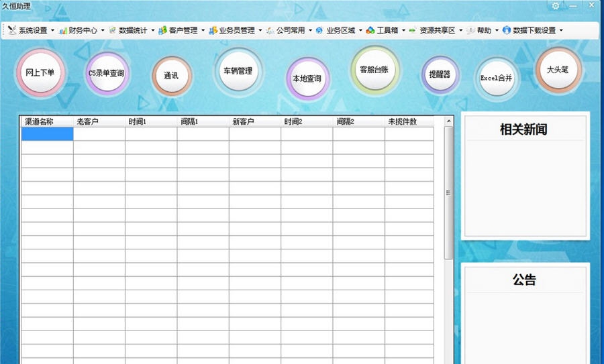
Task: Click the 未揽件数 column header
Action: 409,121
